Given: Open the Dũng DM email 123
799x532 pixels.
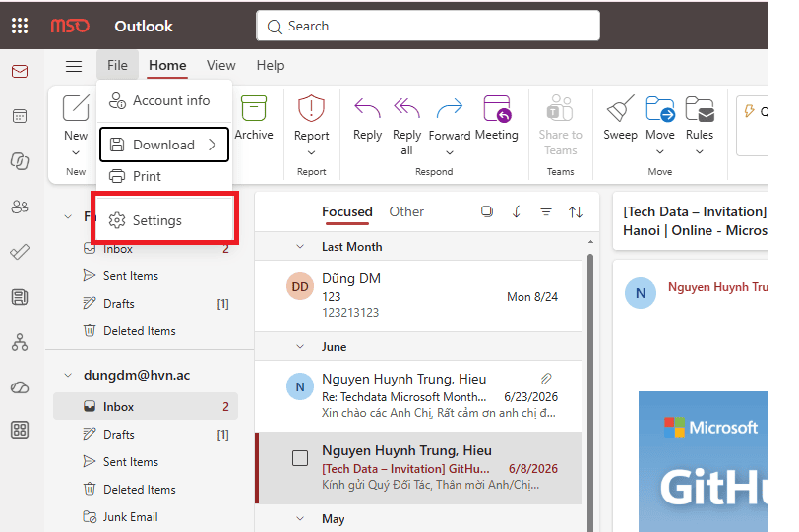Looking at the screenshot, I should [x=418, y=295].
